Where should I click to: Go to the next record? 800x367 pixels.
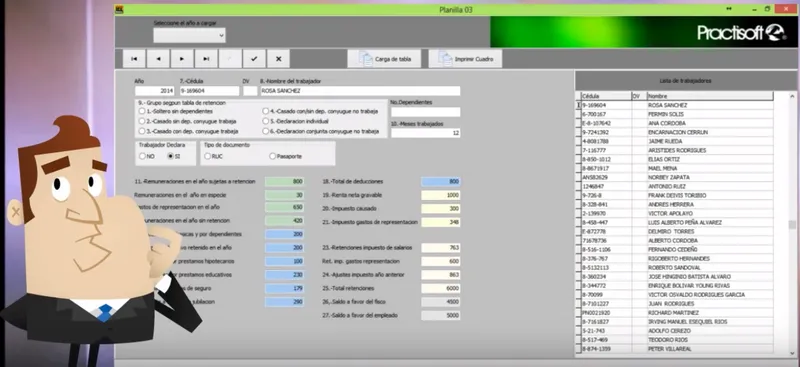[182, 59]
